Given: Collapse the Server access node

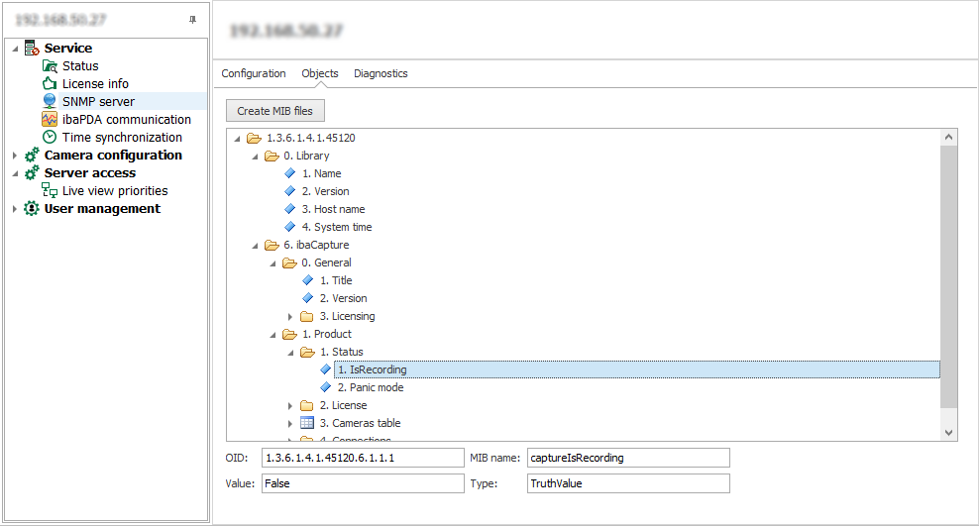Looking at the screenshot, I should [15, 173].
